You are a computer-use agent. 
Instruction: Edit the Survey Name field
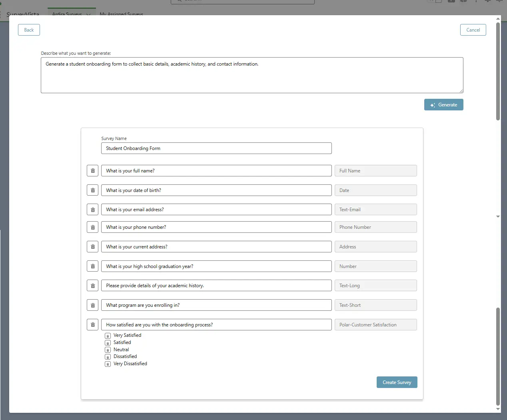coord(216,148)
